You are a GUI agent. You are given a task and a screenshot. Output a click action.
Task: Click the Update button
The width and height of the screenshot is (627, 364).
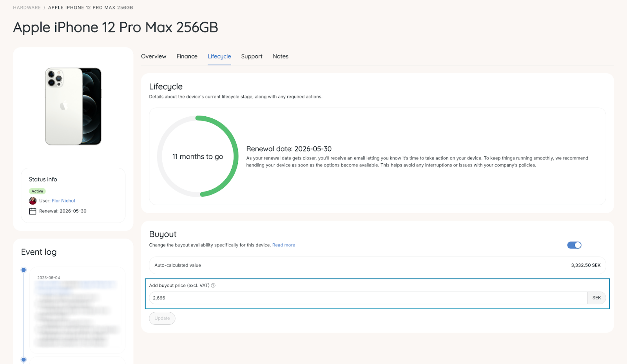point(162,319)
